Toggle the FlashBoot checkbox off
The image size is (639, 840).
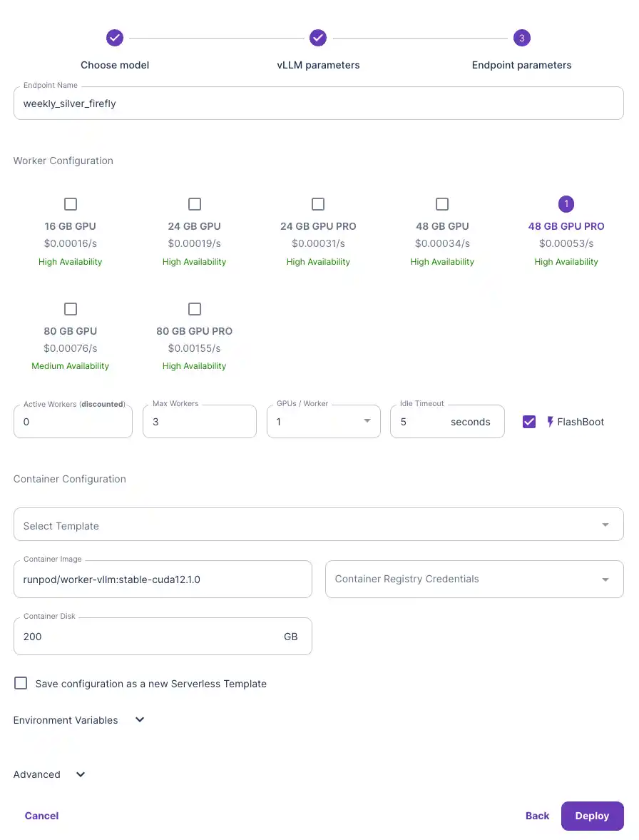(x=529, y=422)
